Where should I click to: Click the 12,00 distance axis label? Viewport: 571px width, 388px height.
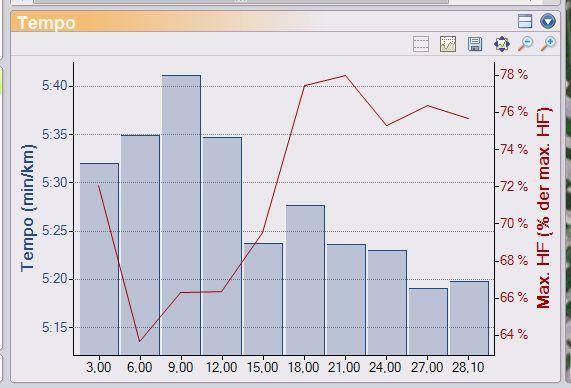pyautogui.click(x=221, y=367)
